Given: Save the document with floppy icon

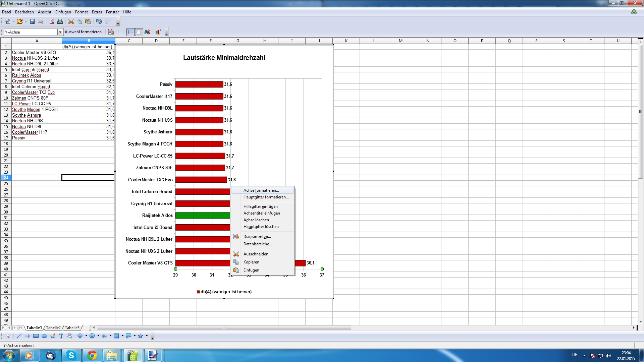Looking at the screenshot, I should coord(32,21).
